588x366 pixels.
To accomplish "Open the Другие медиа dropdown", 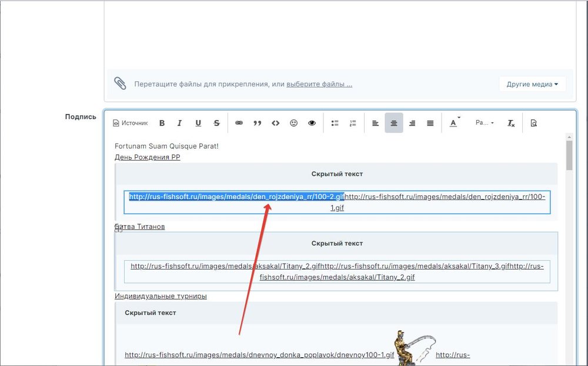I will click(x=532, y=84).
